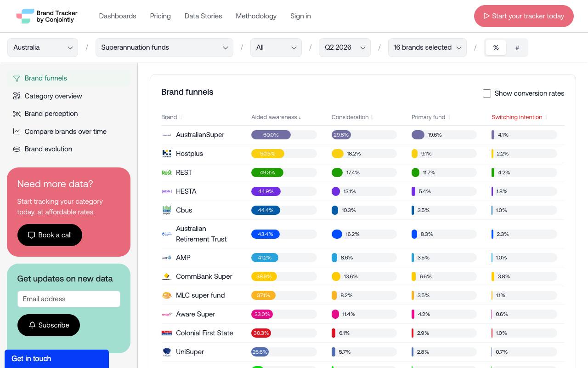Click the REST brand logo
The height and width of the screenshot is (368, 588).
pyautogui.click(x=167, y=172)
